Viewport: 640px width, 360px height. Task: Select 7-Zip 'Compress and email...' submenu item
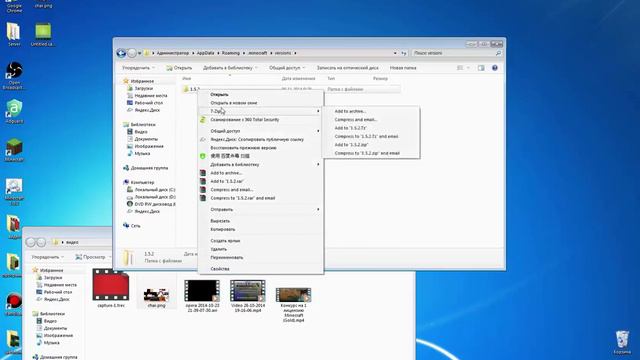[356, 120]
